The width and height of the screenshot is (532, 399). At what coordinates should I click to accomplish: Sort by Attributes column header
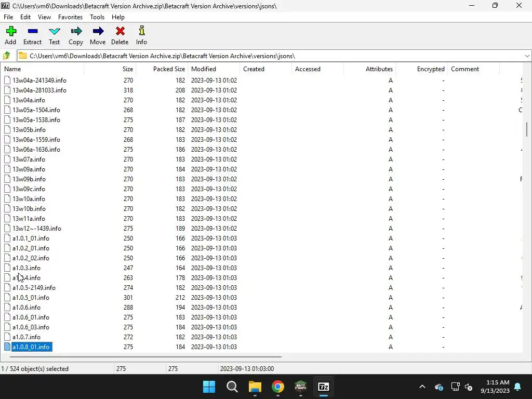coord(369,69)
